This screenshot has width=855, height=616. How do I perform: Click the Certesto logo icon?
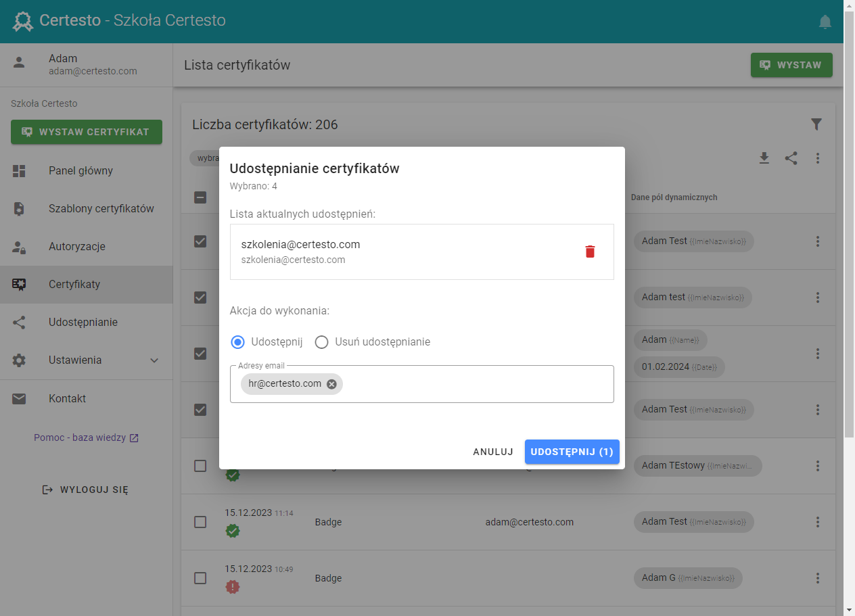[23, 21]
